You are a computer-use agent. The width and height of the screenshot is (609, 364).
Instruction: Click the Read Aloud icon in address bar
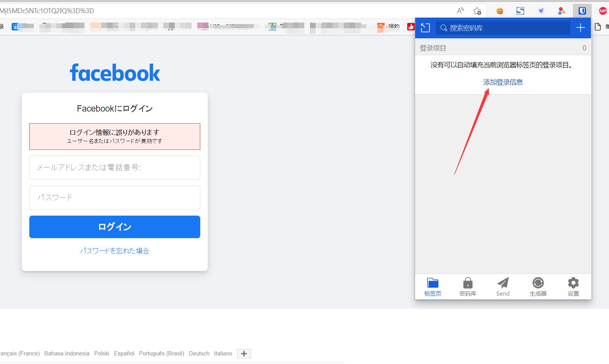pyautogui.click(x=460, y=11)
